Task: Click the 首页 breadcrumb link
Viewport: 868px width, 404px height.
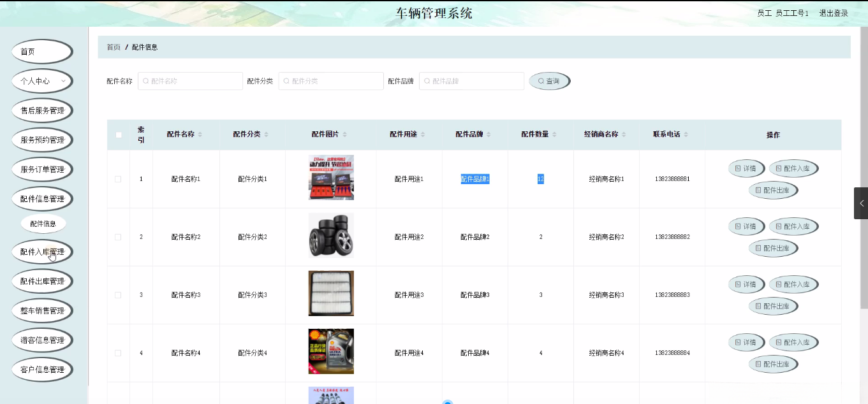Action: 114,47
